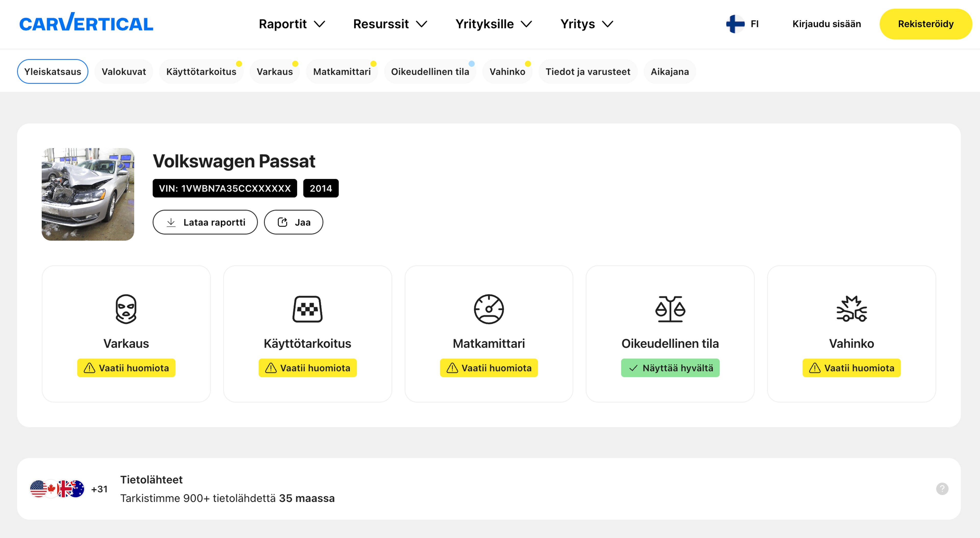Click the Finnish flag language icon
Image resolution: width=980 pixels, height=538 pixels.
[x=735, y=24]
